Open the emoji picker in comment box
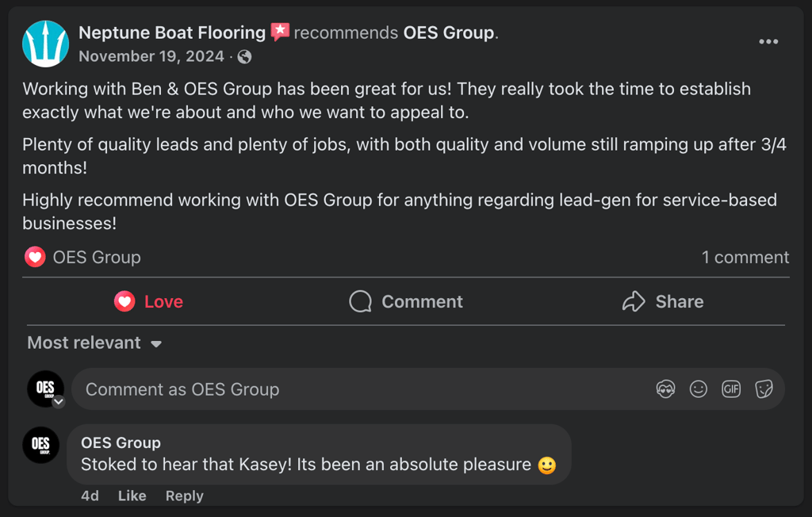This screenshot has width=812, height=517. pyautogui.click(x=698, y=389)
